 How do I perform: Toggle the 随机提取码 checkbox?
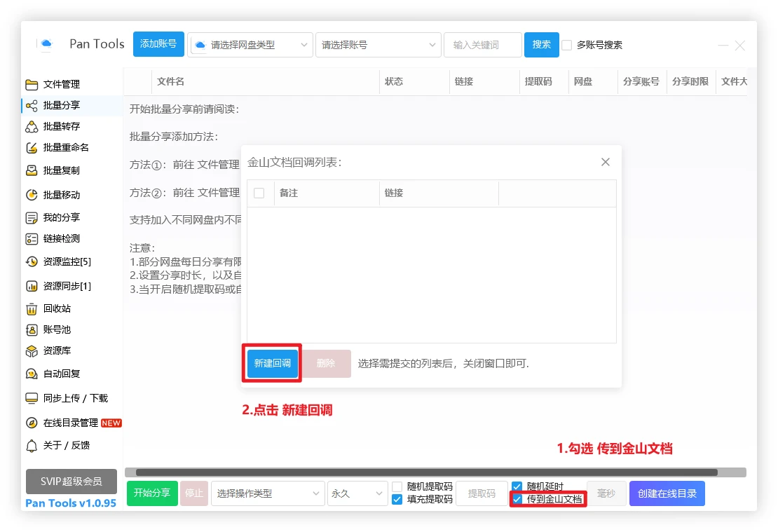click(x=397, y=486)
